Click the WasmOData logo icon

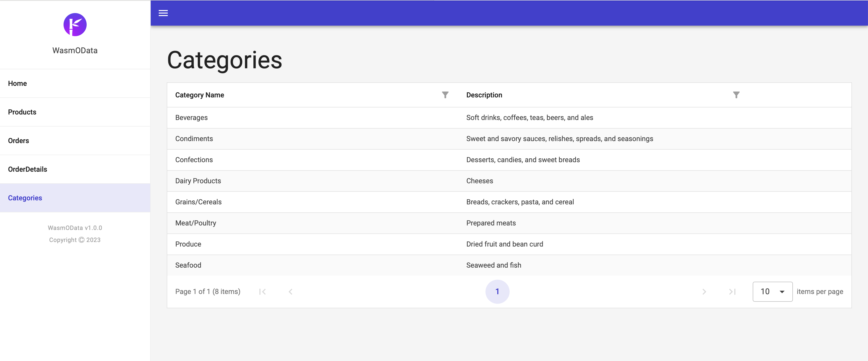(x=75, y=25)
